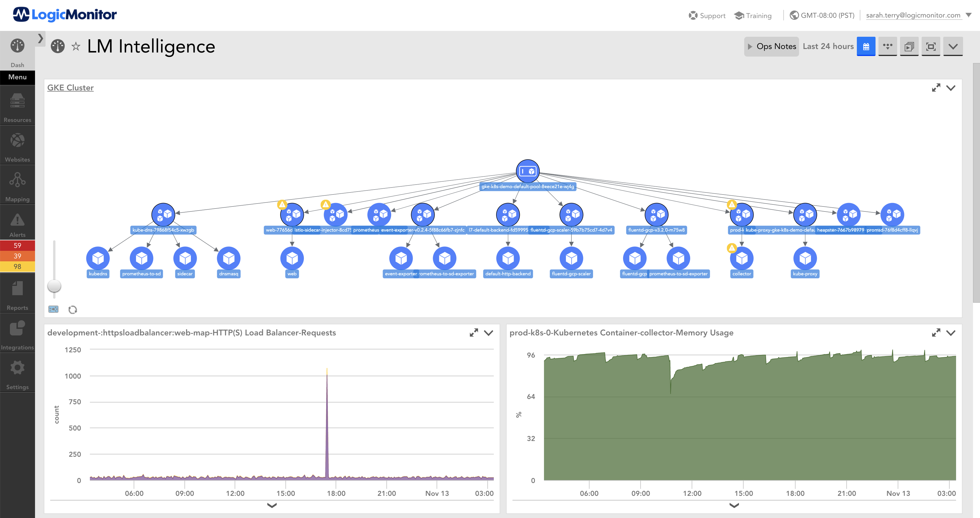Select the collector container node

742,258
